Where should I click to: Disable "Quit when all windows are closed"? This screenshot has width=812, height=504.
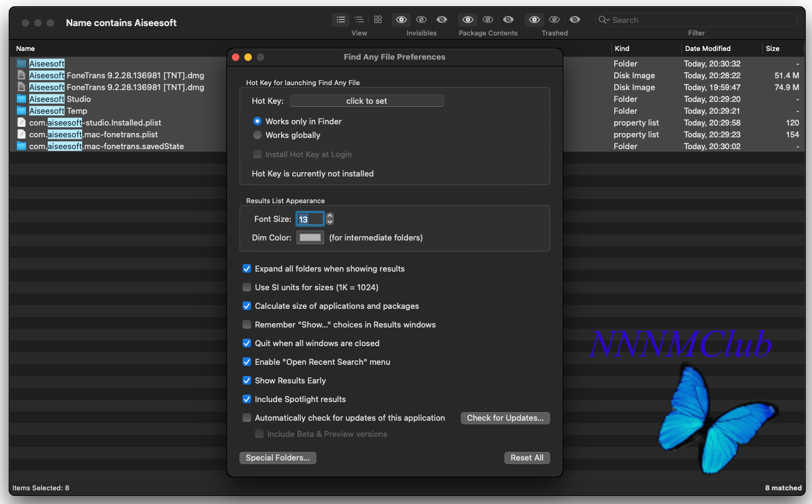click(247, 343)
